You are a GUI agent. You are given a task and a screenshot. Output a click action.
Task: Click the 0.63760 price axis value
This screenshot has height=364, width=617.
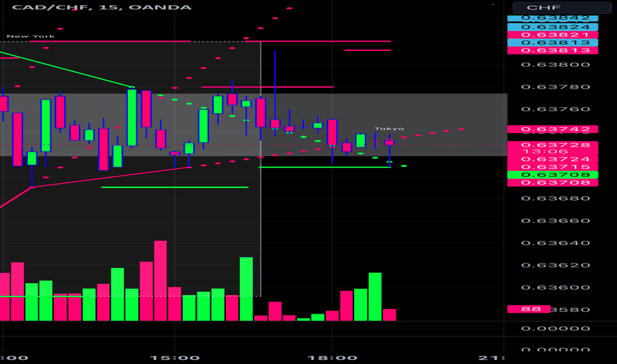555,109
